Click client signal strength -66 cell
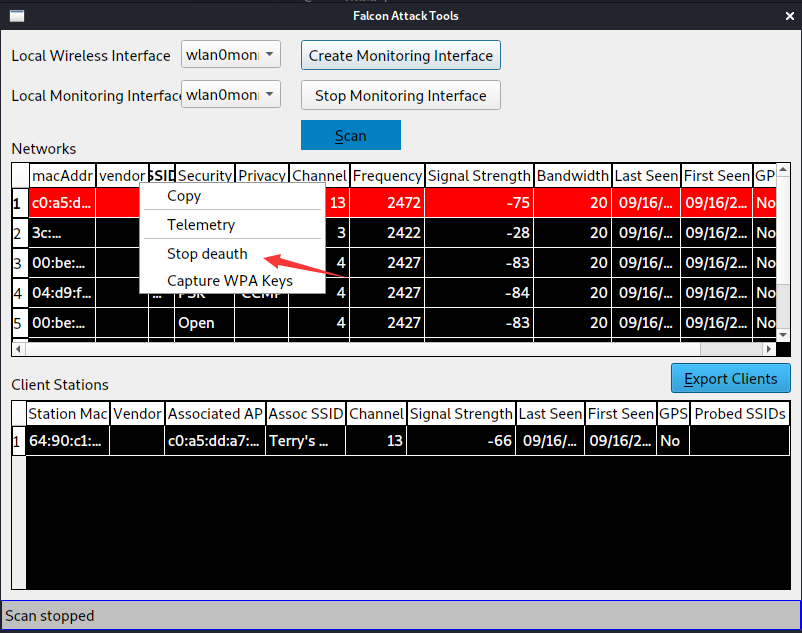Screen dimensions: 802x633 tap(461, 441)
